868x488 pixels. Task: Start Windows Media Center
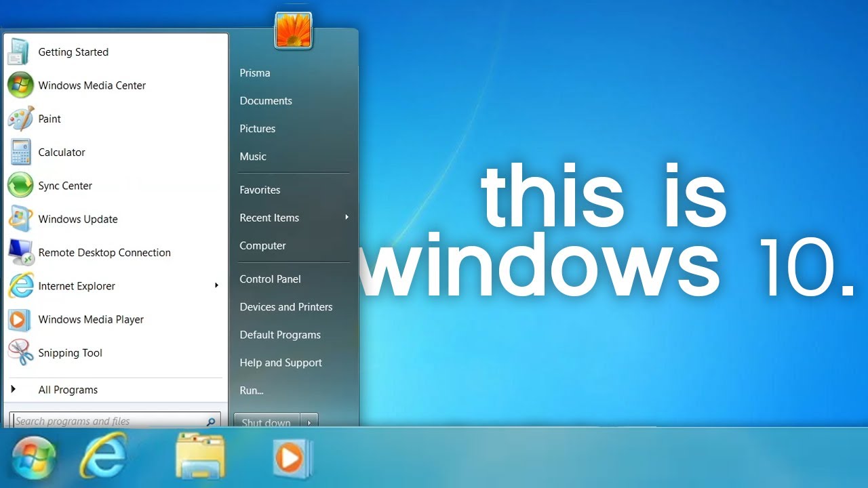(x=92, y=85)
